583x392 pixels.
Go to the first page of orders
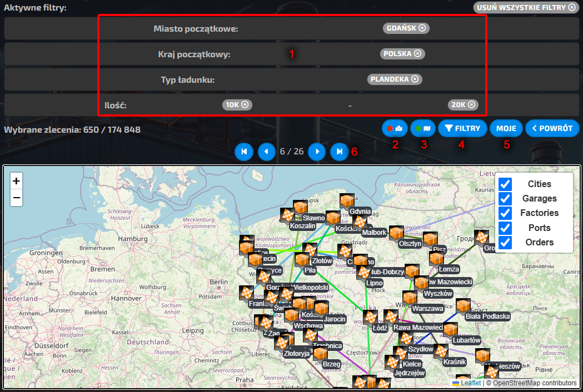(x=243, y=152)
